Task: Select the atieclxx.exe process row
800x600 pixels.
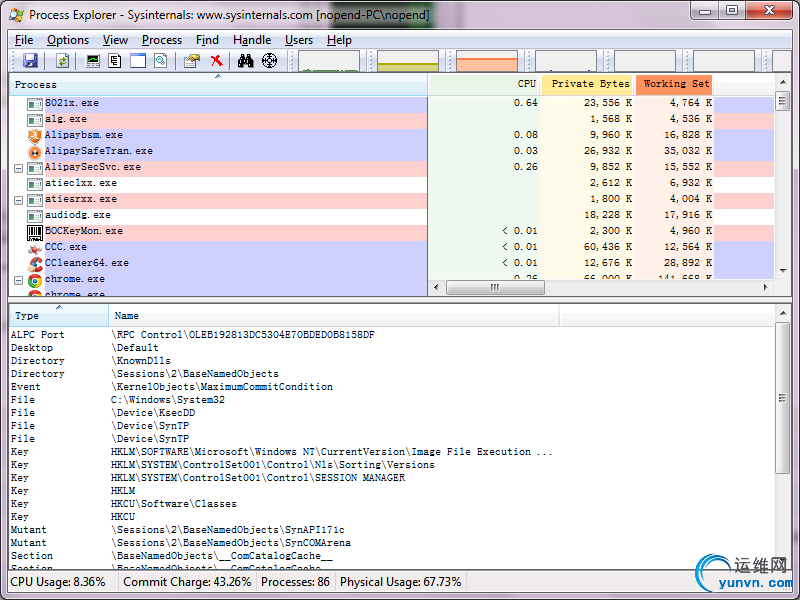Action: coord(391,183)
